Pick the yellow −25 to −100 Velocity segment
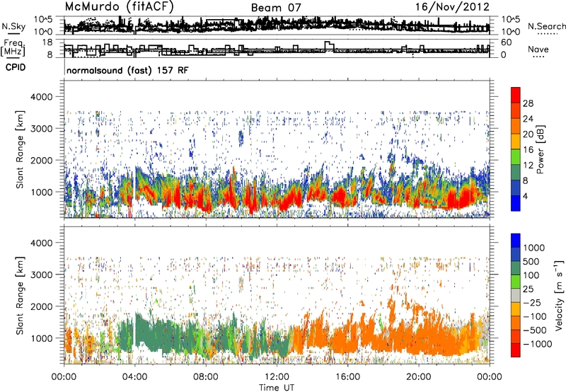This screenshot has height=392, width=566. [x=516, y=309]
